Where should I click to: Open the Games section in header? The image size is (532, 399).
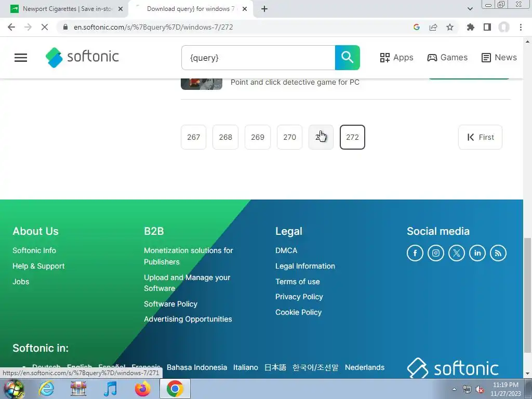pos(447,57)
